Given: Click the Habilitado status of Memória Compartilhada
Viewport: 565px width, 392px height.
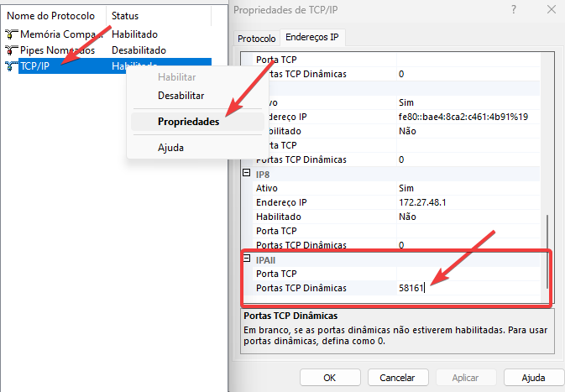Looking at the screenshot, I should (x=135, y=34).
